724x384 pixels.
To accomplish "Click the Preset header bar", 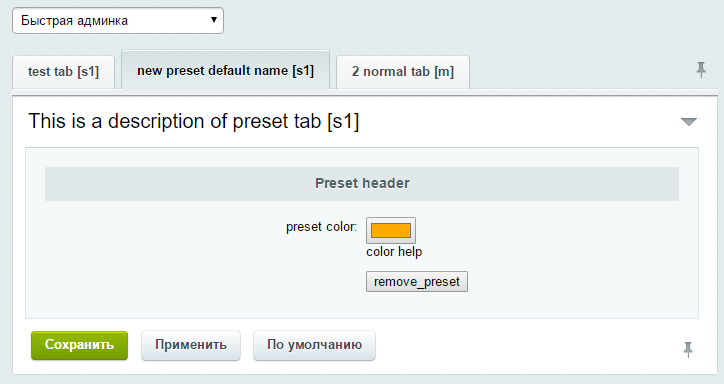I will pyautogui.click(x=362, y=184).
